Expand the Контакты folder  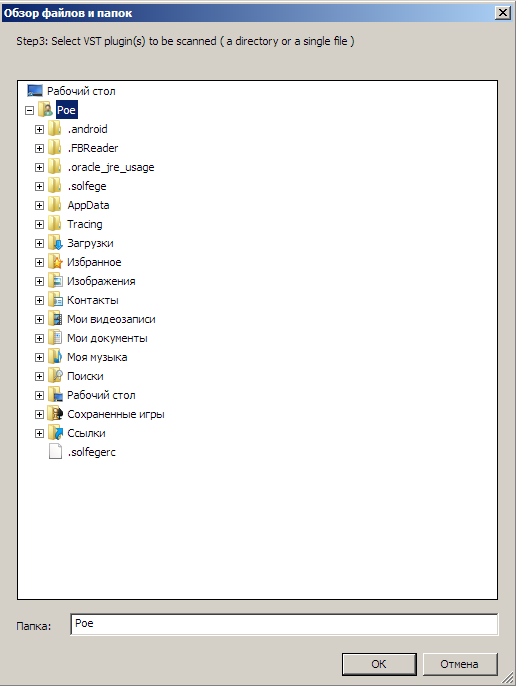click(39, 301)
